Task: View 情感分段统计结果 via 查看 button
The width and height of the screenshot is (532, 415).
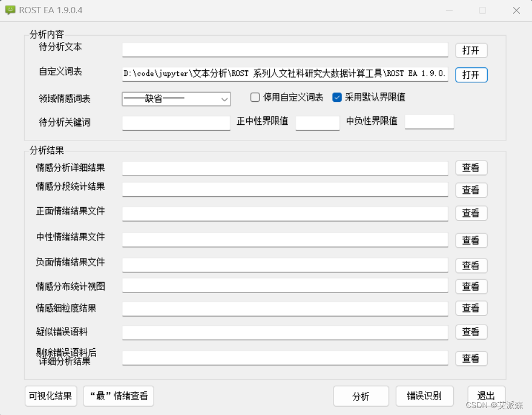Action: pyautogui.click(x=471, y=190)
